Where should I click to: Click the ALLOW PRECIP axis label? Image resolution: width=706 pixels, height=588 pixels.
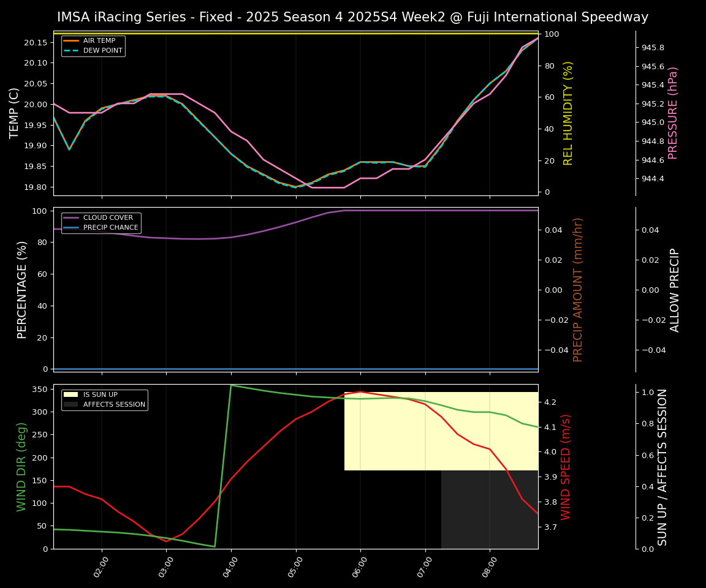click(675, 290)
